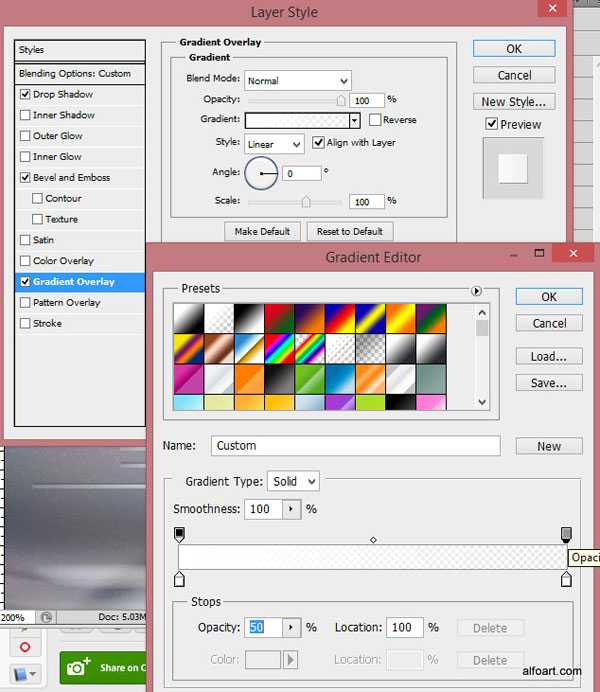Click presets scrollbar down arrow
This screenshot has height=692, width=600.
coord(482,402)
